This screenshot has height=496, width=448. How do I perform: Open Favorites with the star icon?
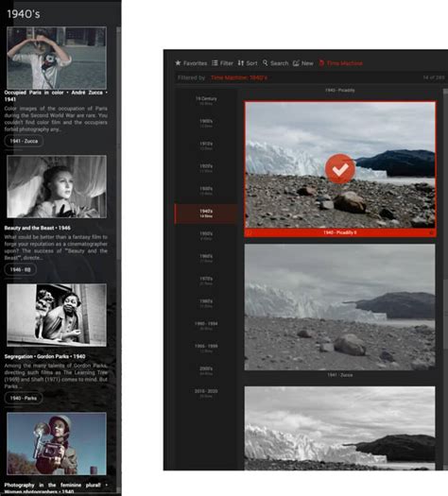(191, 63)
